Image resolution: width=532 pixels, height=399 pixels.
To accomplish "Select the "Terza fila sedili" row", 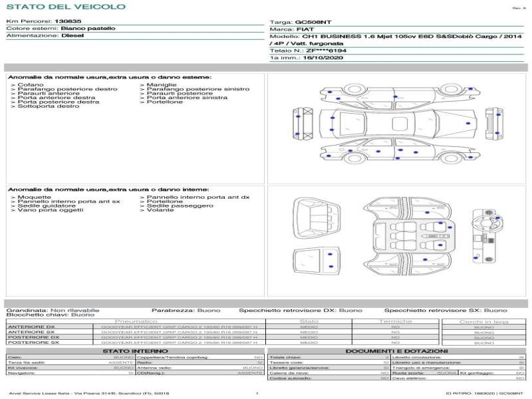I will [x=70, y=362].
